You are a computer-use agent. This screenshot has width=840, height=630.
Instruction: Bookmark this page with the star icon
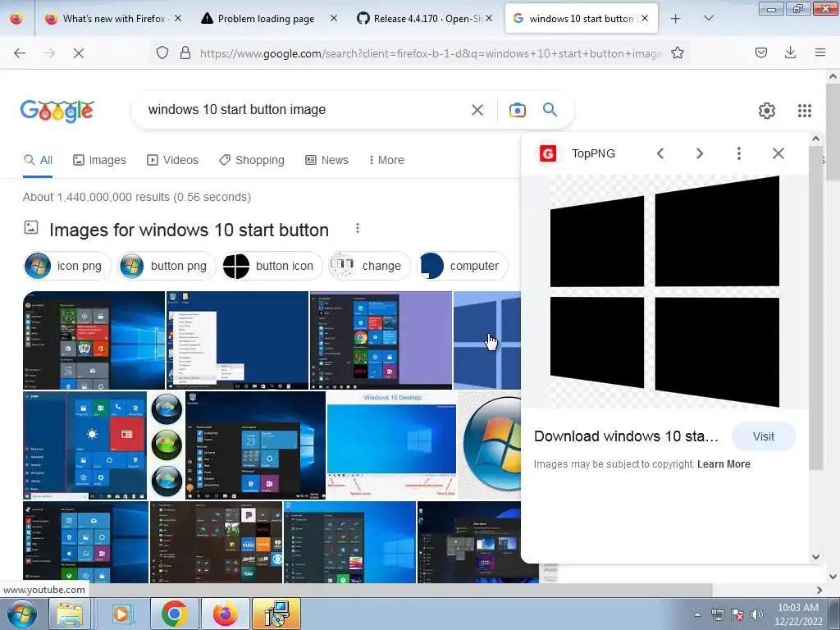[677, 53]
